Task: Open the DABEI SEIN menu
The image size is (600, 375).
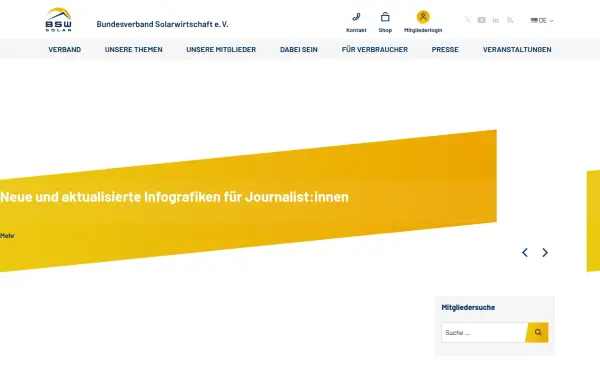Action: click(x=299, y=49)
